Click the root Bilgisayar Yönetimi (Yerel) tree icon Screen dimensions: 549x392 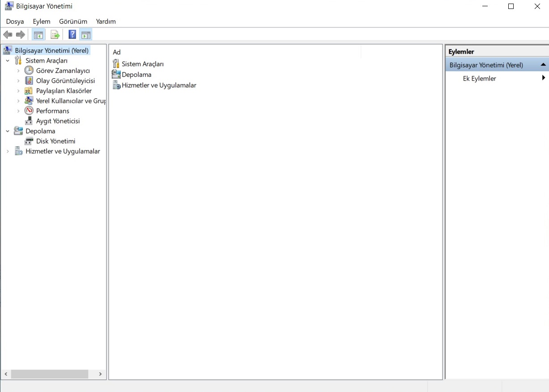8,50
